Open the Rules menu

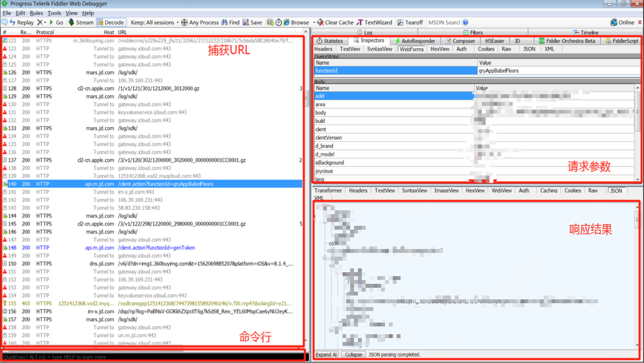click(37, 13)
